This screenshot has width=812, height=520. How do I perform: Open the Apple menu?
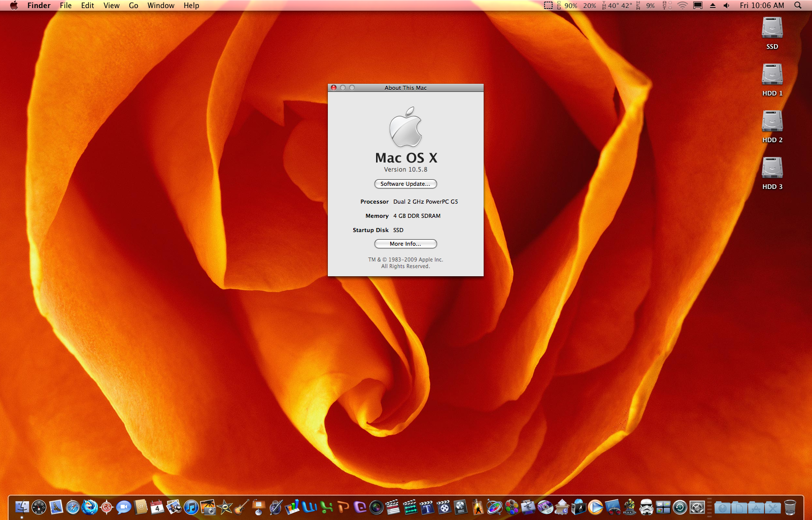[x=14, y=6]
